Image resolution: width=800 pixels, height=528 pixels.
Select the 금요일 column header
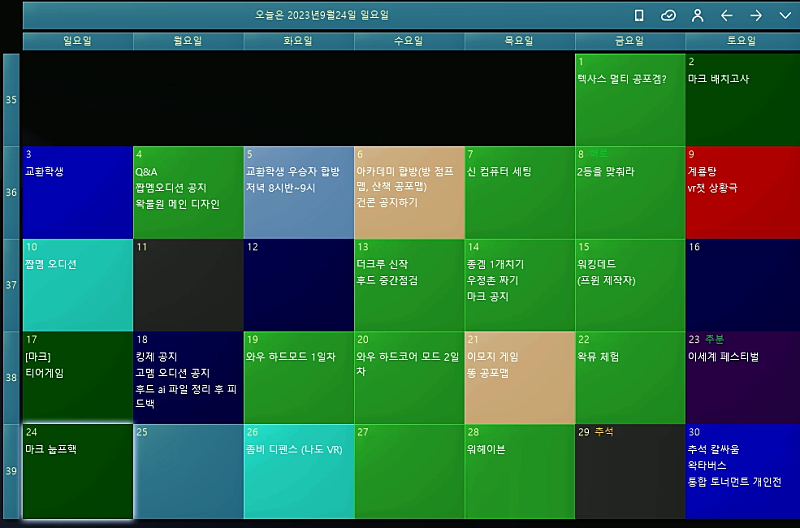630,41
